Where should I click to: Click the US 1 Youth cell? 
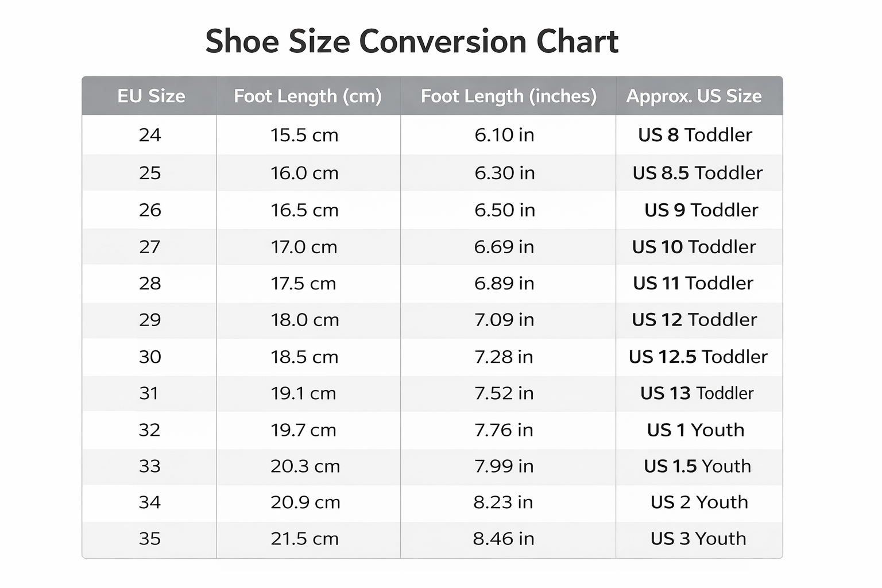[x=695, y=430]
